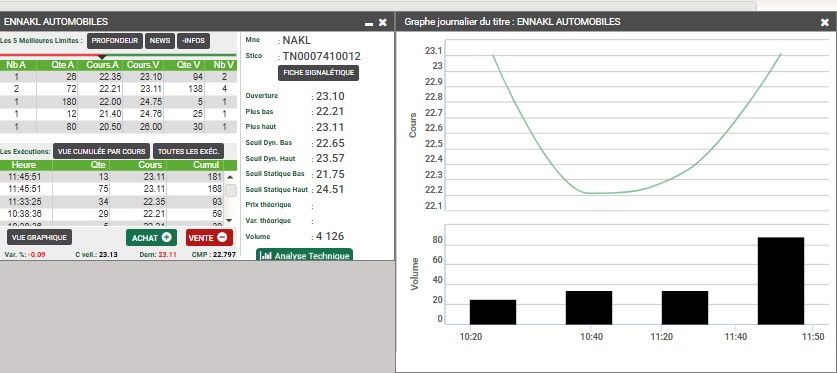Click the Heure executions column header
Viewport: 837px width, 373px height.
(x=23, y=165)
